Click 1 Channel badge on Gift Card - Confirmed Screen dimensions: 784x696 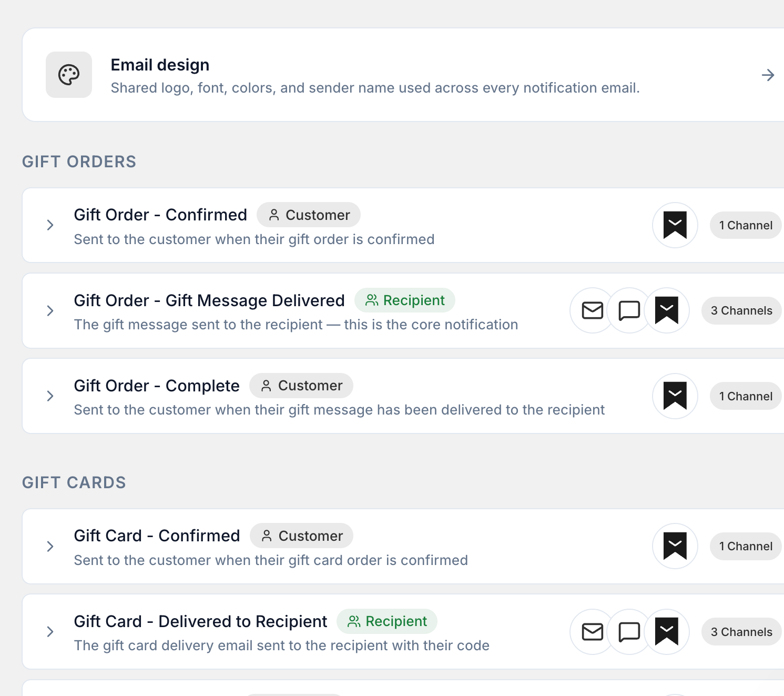coord(746,546)
